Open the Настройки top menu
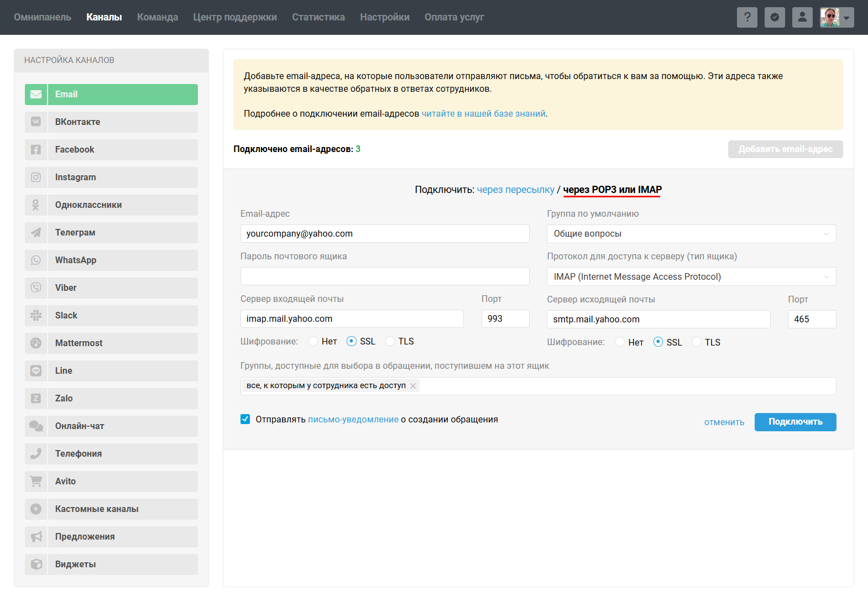The height and width of the screenshot is (601, 868). point(385,17)
